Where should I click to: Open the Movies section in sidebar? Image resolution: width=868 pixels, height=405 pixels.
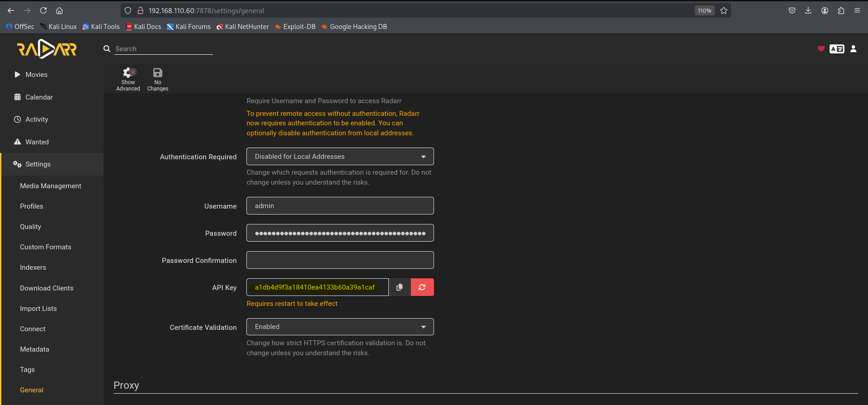36,75
